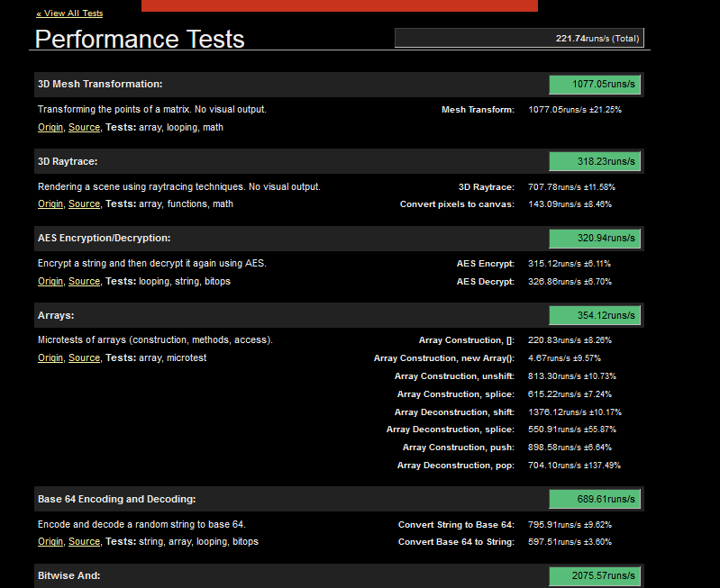Screen dimensions: 720x588
Task: Click the 318.23runs/s green result bar
Action: pos(595,161)
